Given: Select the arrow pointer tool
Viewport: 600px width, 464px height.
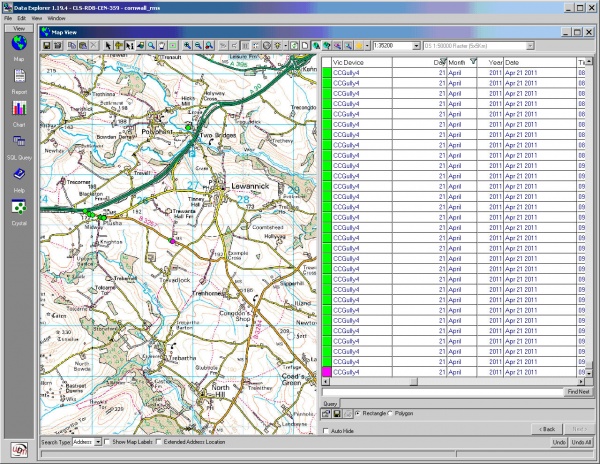Looking at the screenshot, I should (x=108, y=45).
